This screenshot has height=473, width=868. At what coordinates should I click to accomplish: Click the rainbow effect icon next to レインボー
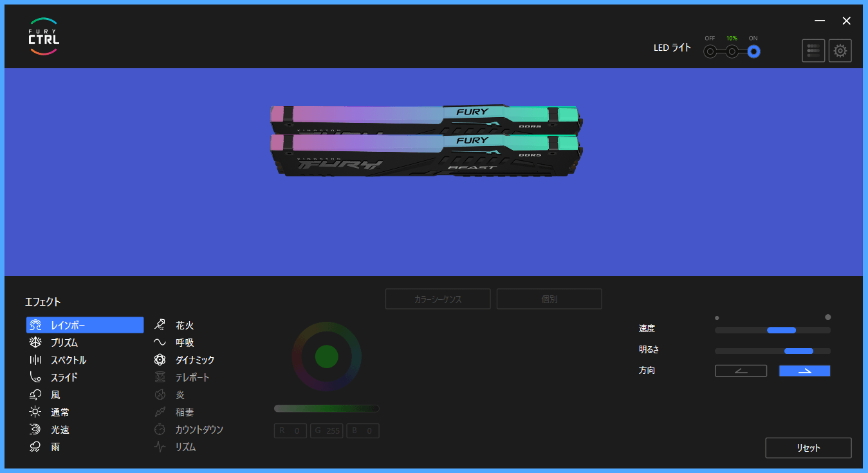tap(36, 326)
